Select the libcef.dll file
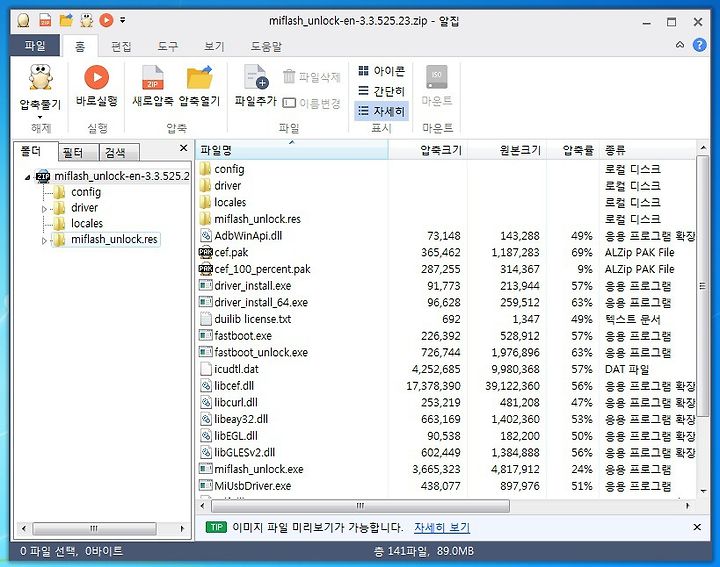The image size is (720, 567). (x=234, y=386)
